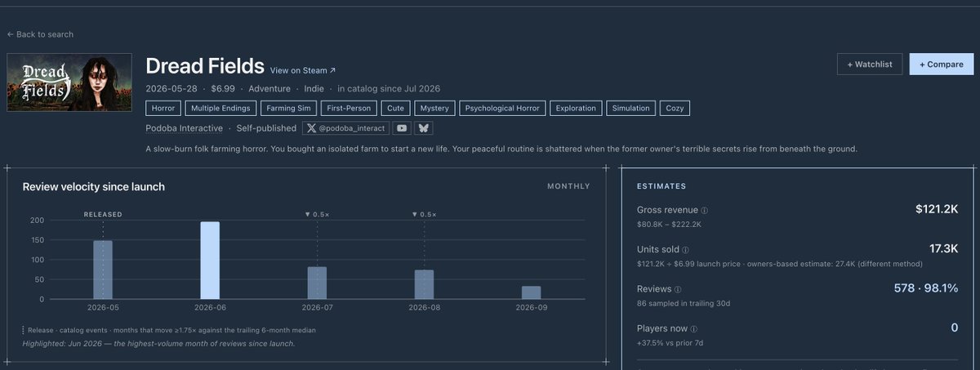This screenshot has width=980, height=370.
Task: Click the $6.99 price text
Action: pyautogui.click(x=224, y=88)
